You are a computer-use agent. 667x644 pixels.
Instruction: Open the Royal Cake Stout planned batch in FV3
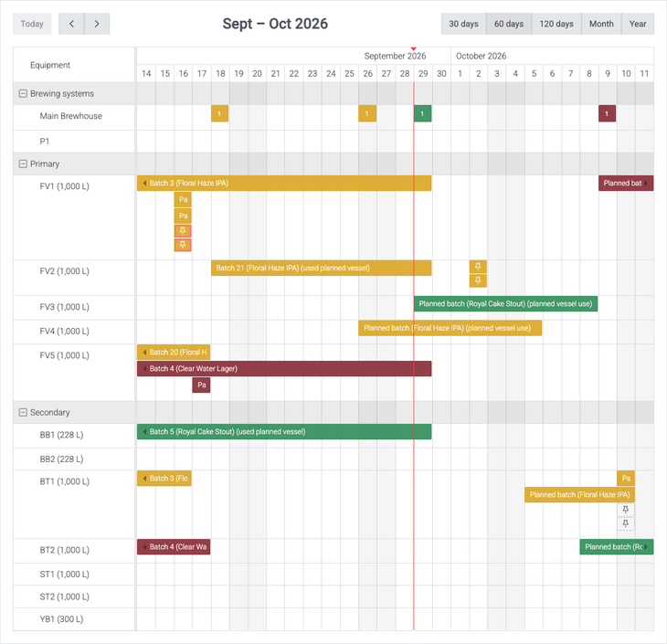pos(506,303)
